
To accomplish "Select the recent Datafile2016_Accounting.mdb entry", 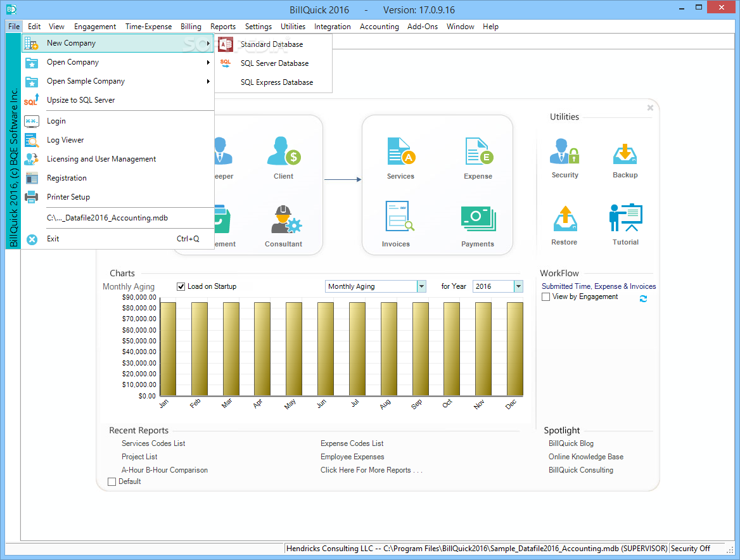I will tap(118, 218).
